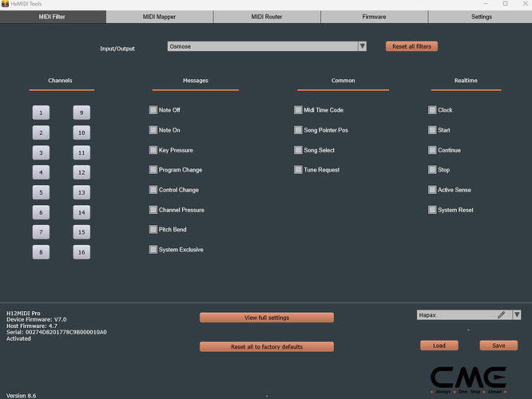Screen dimensions: 532x399
Task: Toggle channel 4 filter button
Action: tap(41, 172)
